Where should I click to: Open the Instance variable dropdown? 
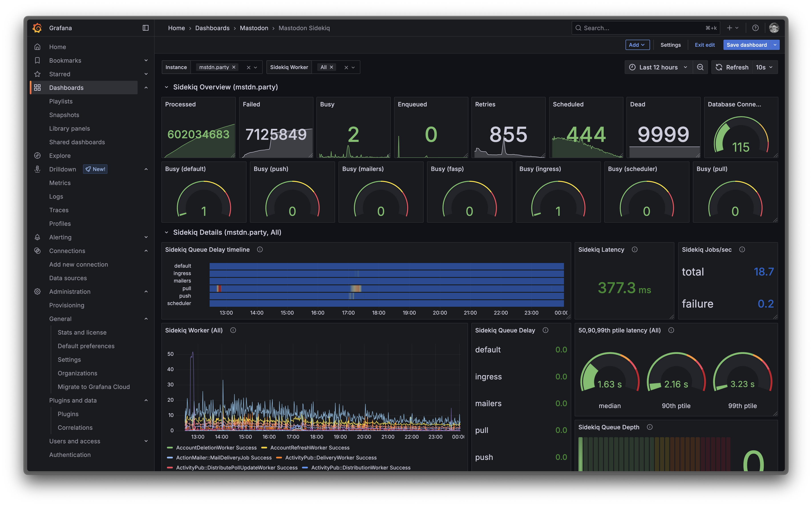[255, 67]
